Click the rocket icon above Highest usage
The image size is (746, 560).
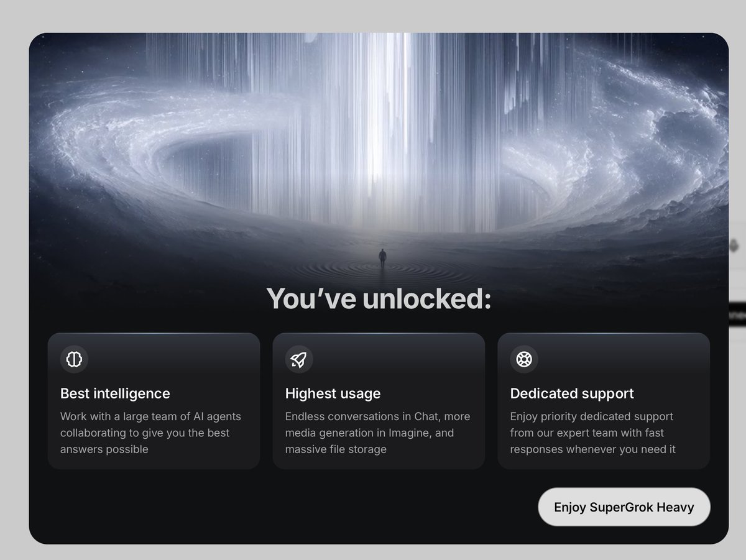tap(299, 359)
